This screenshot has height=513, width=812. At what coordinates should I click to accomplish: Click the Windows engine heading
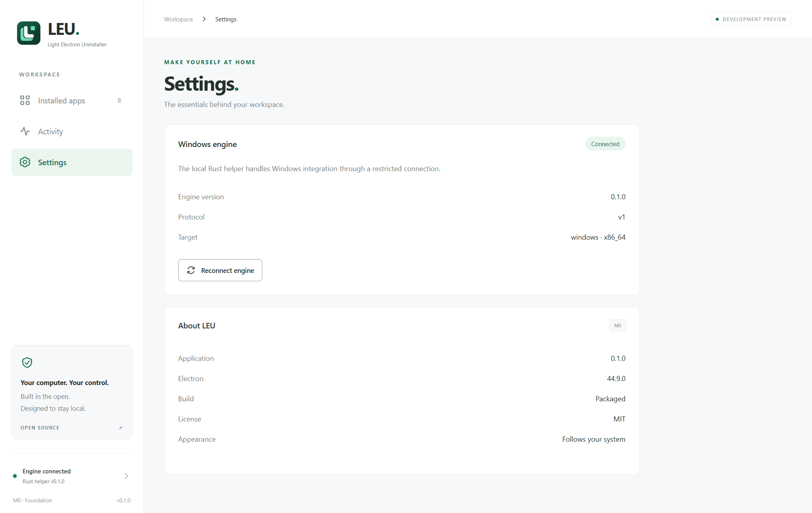207,144
